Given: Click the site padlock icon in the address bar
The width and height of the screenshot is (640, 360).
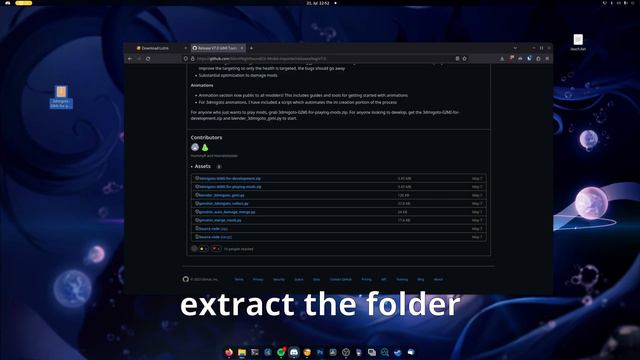Looking at the screenshot, I should pos(193,59).
